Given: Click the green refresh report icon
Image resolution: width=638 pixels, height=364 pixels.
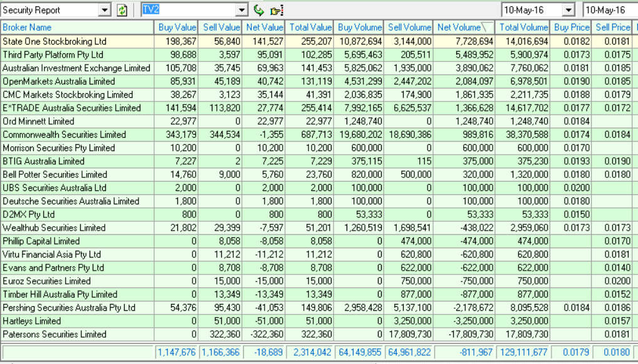Looking at the screenshot, I should (122, 10).
